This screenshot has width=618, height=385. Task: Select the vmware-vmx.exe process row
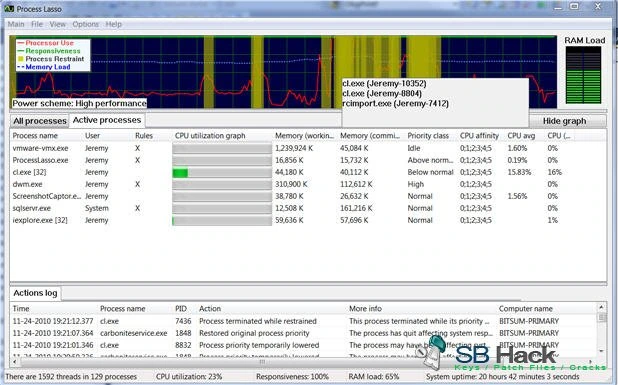click(x=308, y=149)
